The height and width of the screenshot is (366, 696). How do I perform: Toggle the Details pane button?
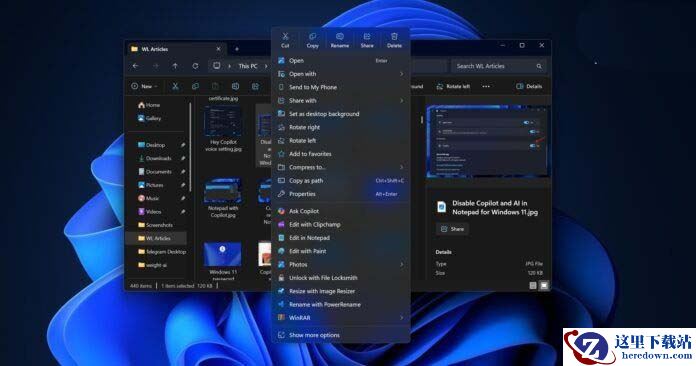tap(529, 87)
